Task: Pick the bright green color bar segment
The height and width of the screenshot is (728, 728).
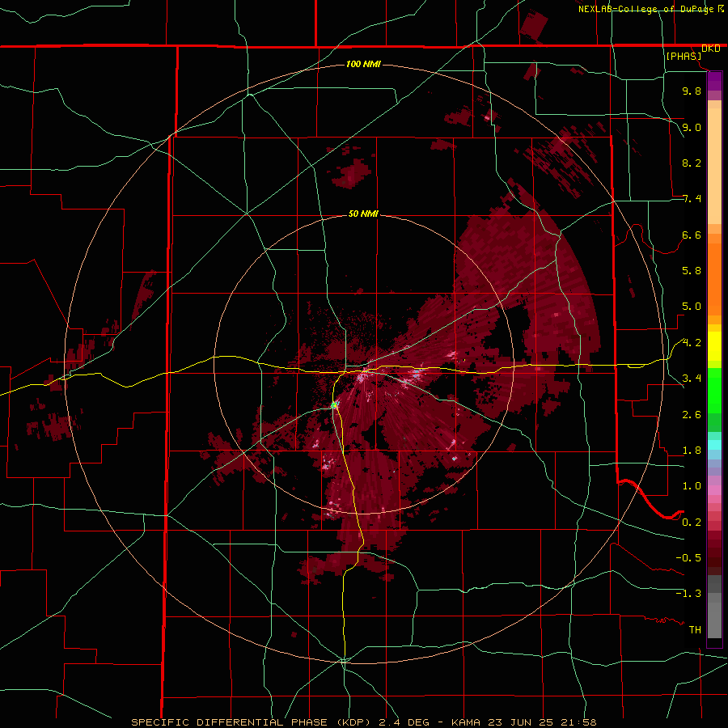Action: pos(714,390)
